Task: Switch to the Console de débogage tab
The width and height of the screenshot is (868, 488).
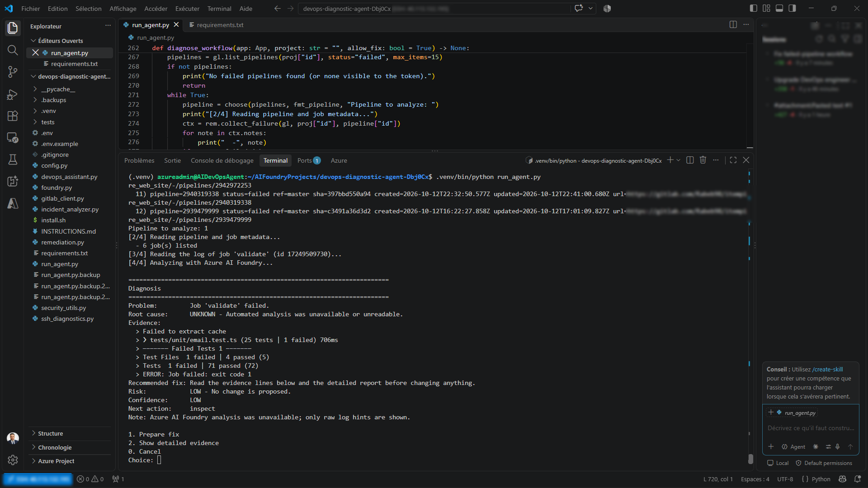Action: point(222,160)
